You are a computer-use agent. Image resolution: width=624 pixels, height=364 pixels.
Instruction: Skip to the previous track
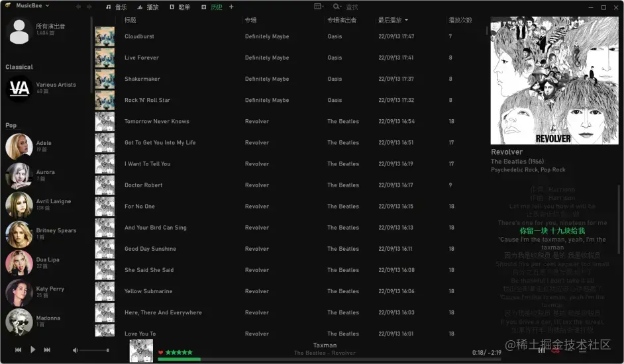click(x=19, y=349)
